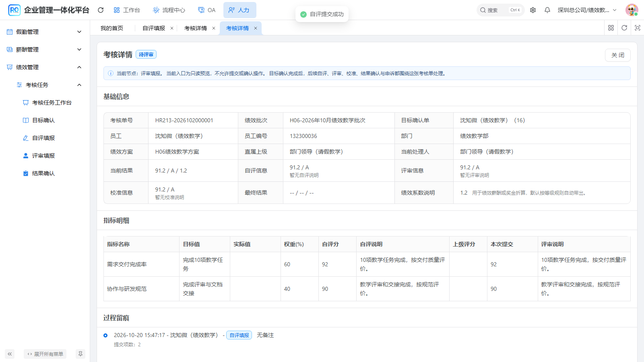Viewport: 644px width, 362px height.
Task: Click the info icon in notice banner
Action: [111, 74]
